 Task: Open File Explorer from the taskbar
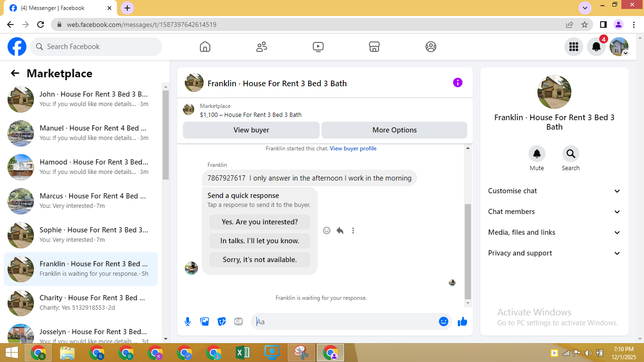pos(67,353)
